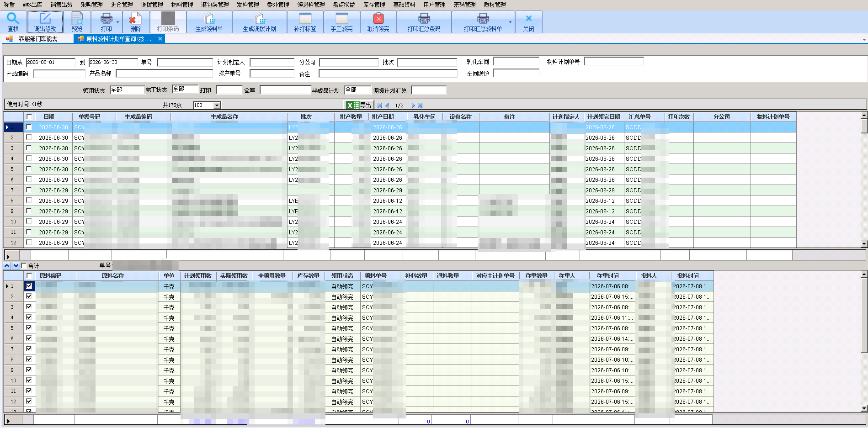Toggle the 合计 checkbox
The image size is (868, 428).
click(24, 266)
